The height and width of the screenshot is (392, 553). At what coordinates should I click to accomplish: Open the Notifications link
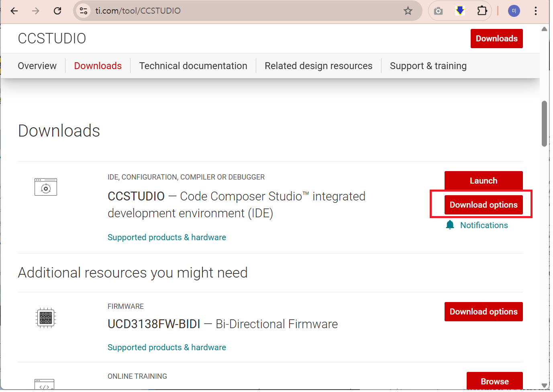[484, 225]
